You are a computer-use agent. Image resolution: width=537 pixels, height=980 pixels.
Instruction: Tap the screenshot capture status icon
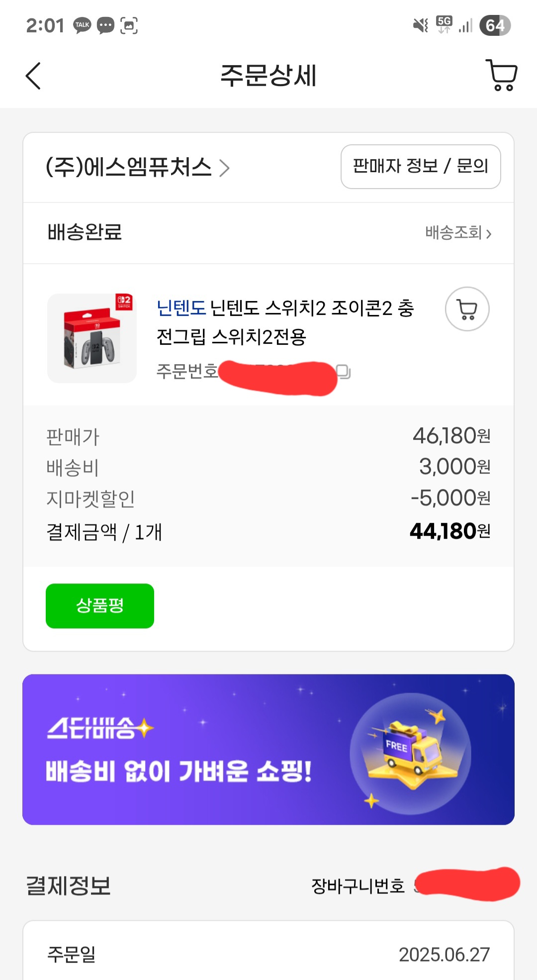tap(129, 25)
